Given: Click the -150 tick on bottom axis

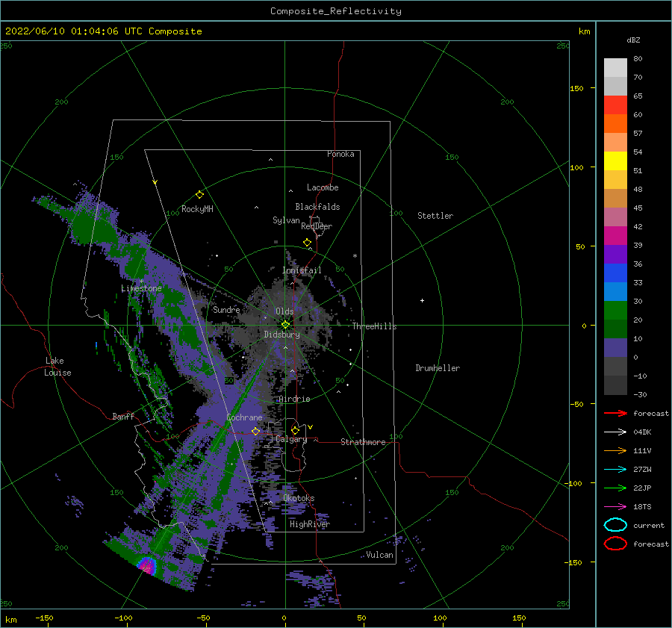Looking at the screenshot, I should pos(44,618).
